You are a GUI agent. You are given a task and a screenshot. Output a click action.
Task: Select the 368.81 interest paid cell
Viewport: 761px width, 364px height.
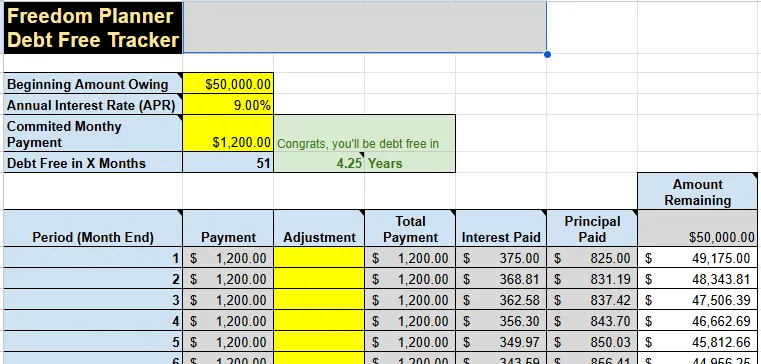tap(501, 278)
